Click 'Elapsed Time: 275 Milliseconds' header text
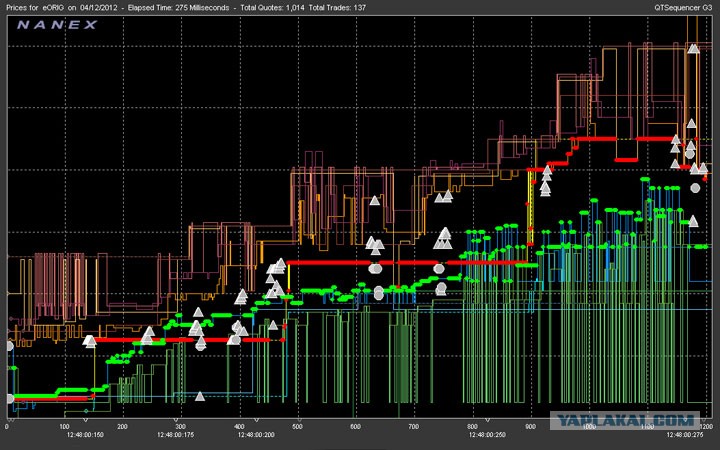The width and height of the screenshot is (720, 450). click(x=178, y=8)
